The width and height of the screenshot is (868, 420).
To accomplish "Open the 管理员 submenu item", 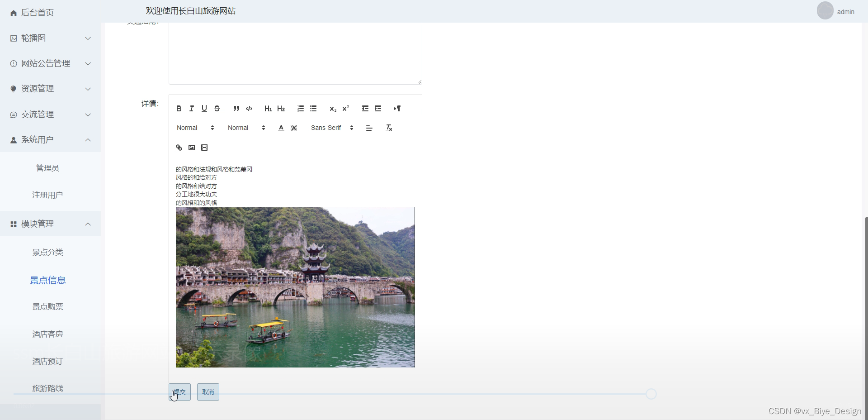I will (47, 168).
